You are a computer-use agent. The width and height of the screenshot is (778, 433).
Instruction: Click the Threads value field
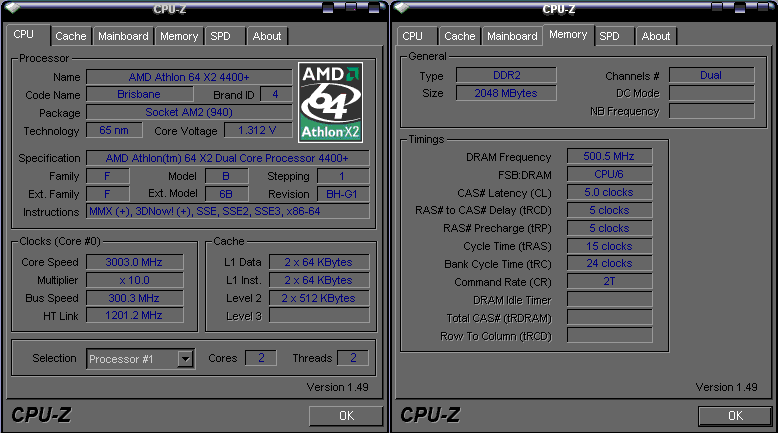[353, 358]
